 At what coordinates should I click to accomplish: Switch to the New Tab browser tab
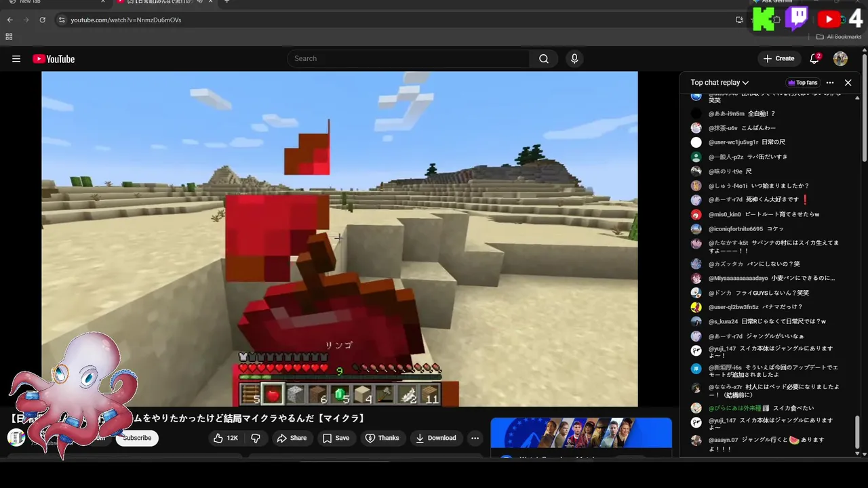(x=54, y=2)
